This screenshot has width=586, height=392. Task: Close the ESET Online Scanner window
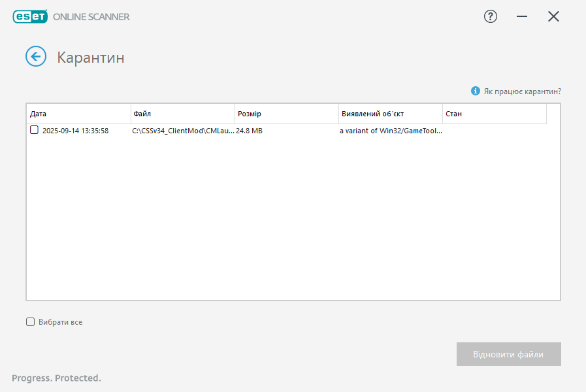553,17
